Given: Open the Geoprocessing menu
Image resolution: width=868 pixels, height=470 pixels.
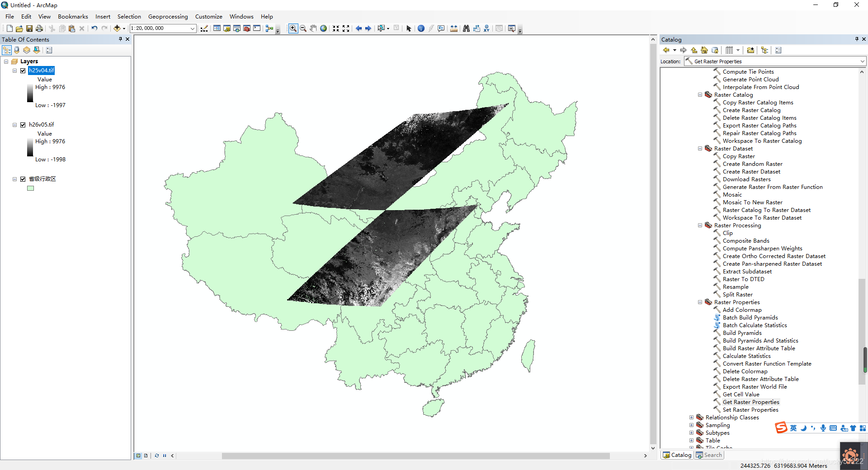Looking at the screenshot, I should (168, 16).
